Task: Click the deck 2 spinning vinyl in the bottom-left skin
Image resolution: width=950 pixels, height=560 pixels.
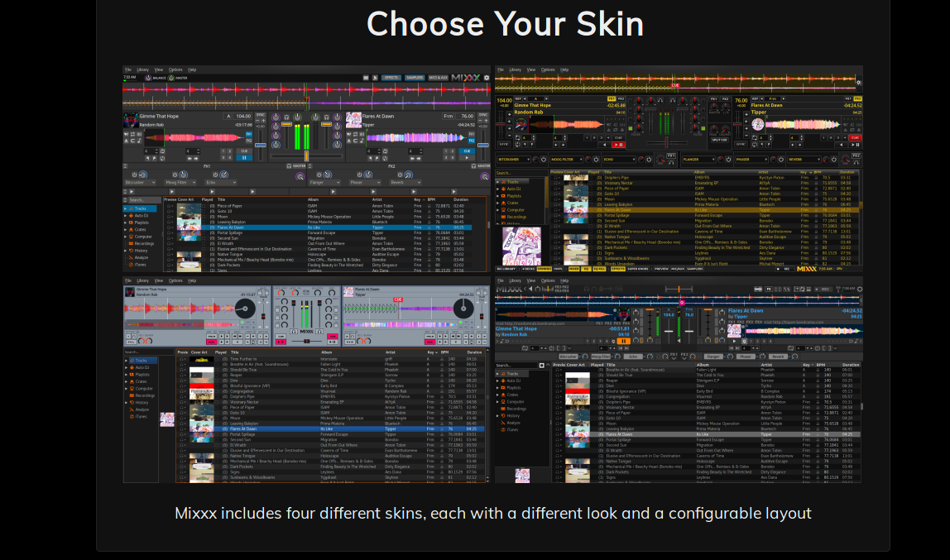Action: point(463,309)
